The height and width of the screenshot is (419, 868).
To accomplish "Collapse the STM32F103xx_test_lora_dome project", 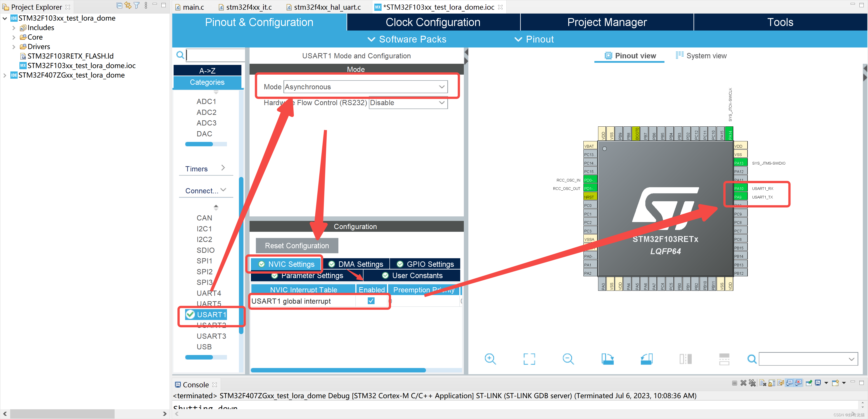I will (5, 18).
